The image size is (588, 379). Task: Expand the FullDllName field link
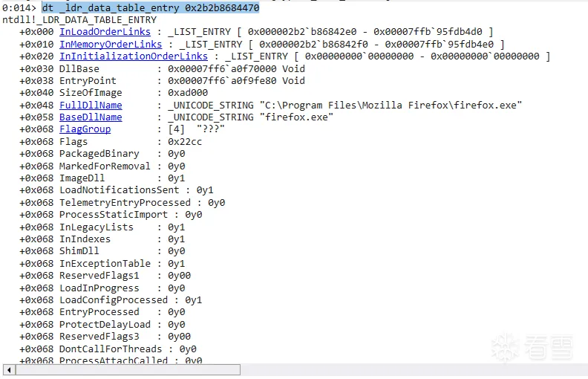tap(91, 105)
